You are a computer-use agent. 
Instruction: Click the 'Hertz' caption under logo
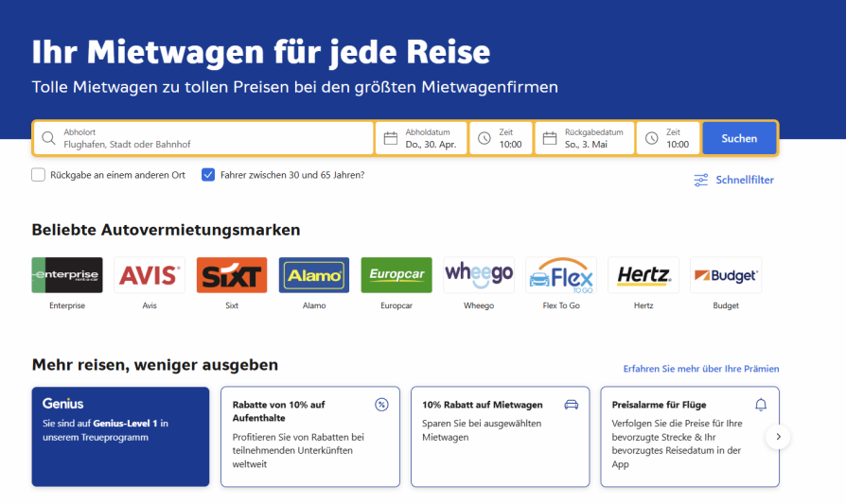pyautogui.click(x=643, y=305)
